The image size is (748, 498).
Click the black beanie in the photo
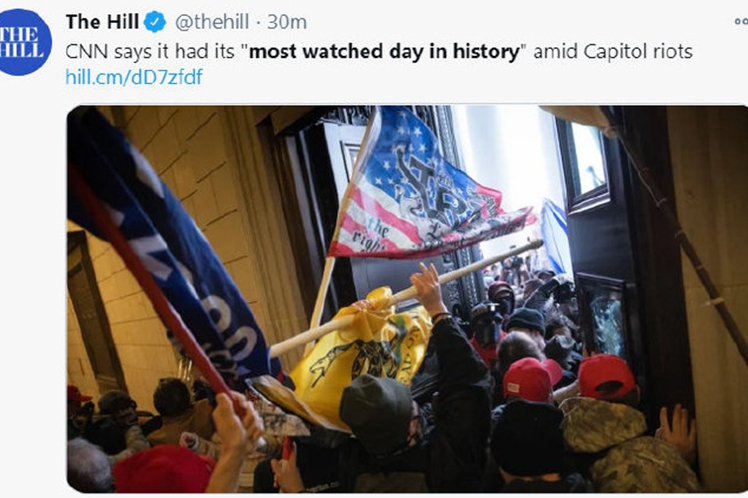[x=528, y=437]
